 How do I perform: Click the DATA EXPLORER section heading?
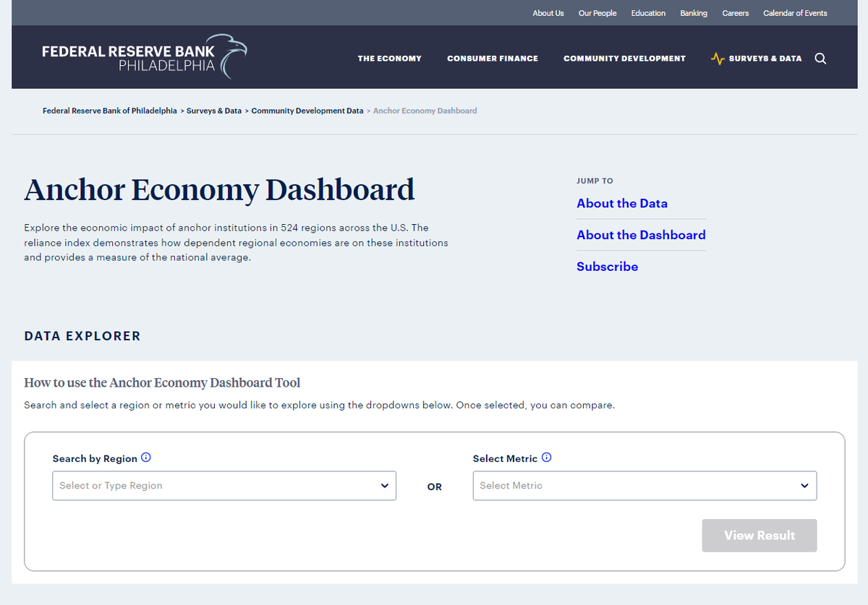click(x=82, y=336)
